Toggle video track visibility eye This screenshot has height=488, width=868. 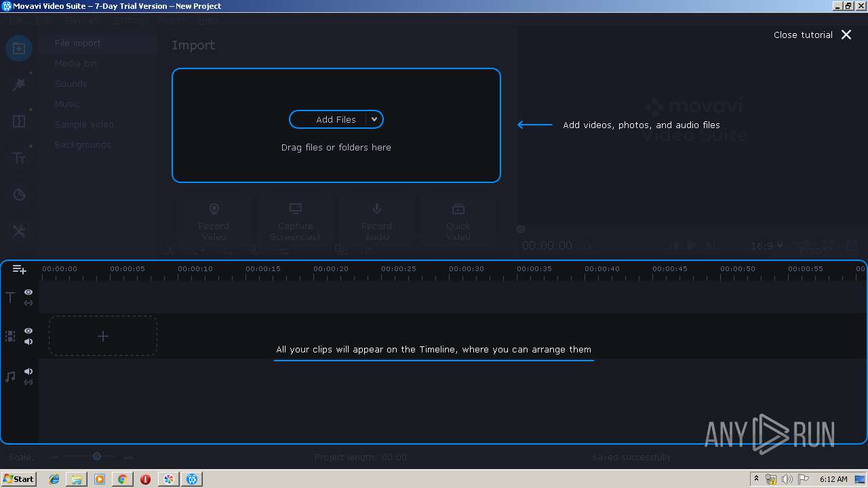tap(28, 331)
